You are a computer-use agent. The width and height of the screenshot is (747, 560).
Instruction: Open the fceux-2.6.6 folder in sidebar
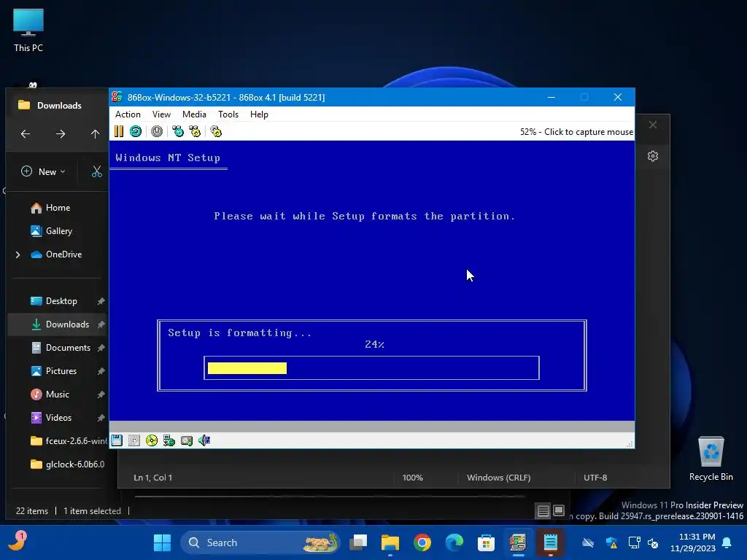pos(69,441)
